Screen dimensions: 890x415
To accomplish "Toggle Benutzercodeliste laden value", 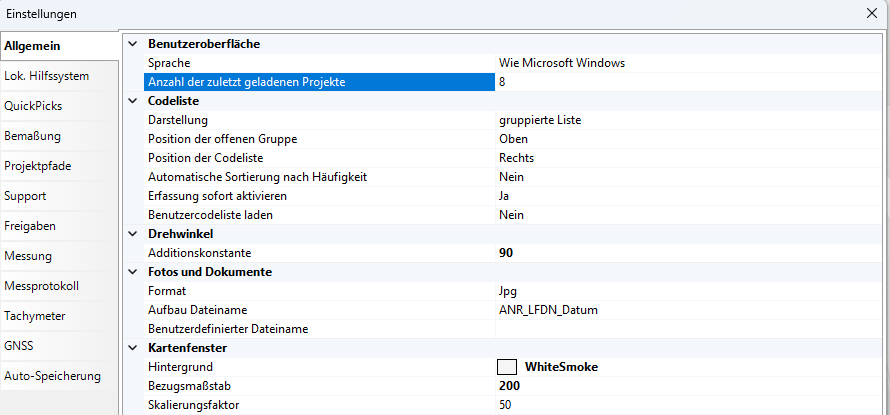I will point(690,215).
